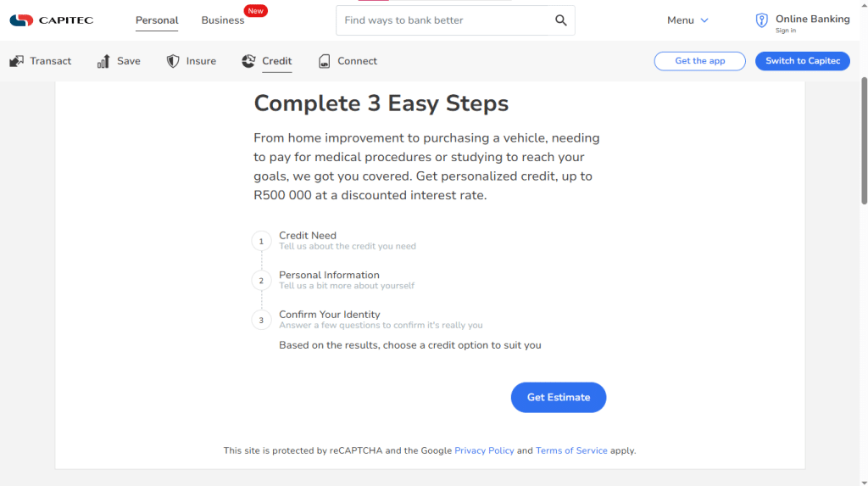
Task: Click the Get Estimate button
Action: (558, 397)
